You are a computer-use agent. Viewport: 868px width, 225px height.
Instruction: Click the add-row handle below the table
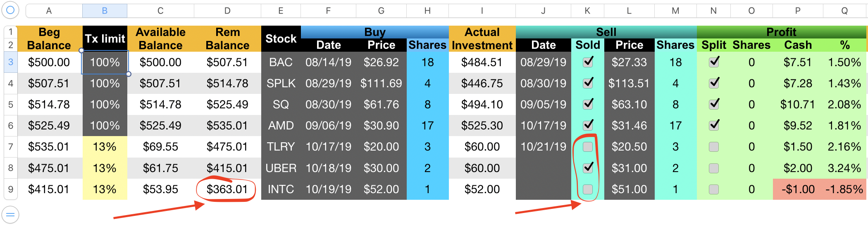[10, 215]
